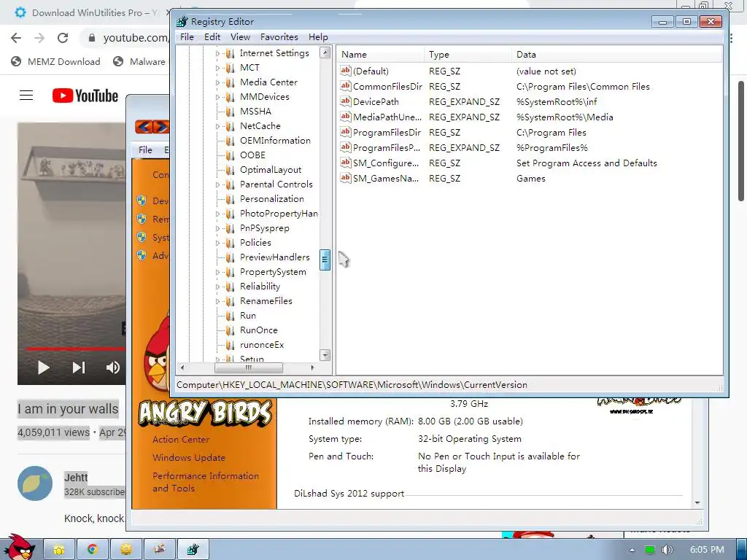Select the RunOnce registry key
Screen dimensions: 747x560
click(x=259, y=330)
